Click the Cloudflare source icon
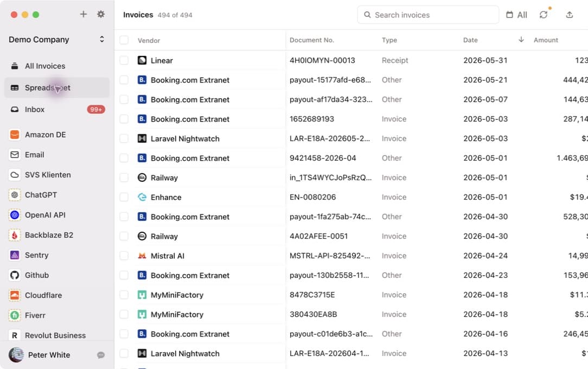 (x=15, y=295)
